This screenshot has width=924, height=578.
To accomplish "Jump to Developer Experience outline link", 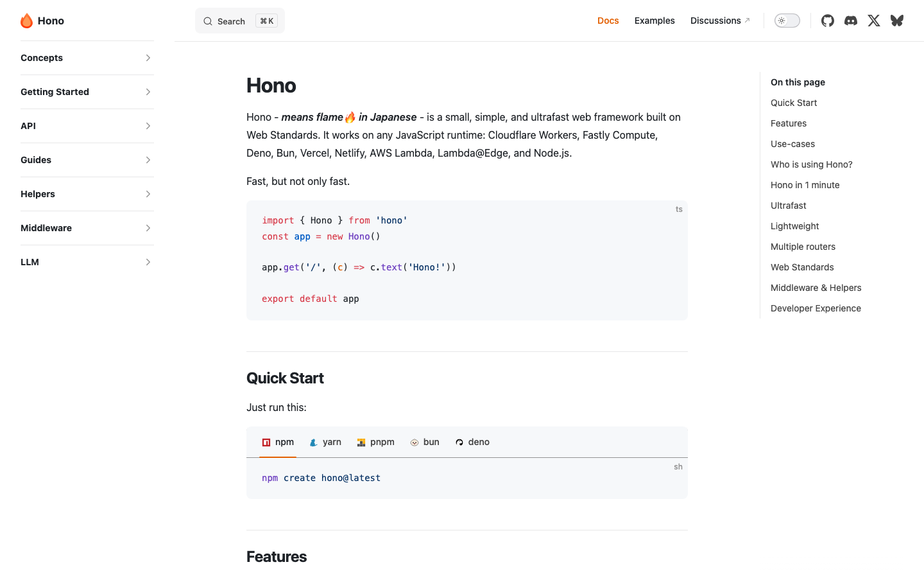I will point(816,308).
